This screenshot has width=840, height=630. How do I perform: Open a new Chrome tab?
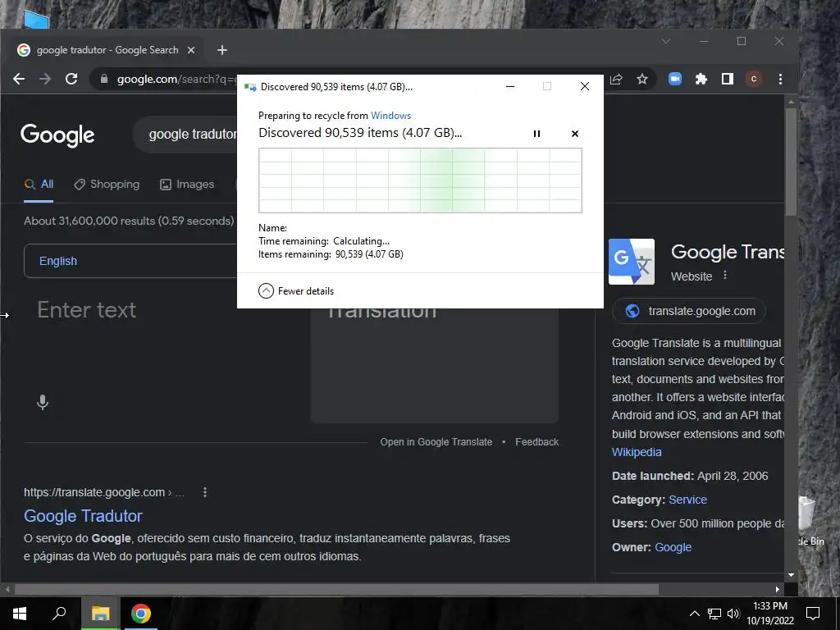[x=222, y=50]
